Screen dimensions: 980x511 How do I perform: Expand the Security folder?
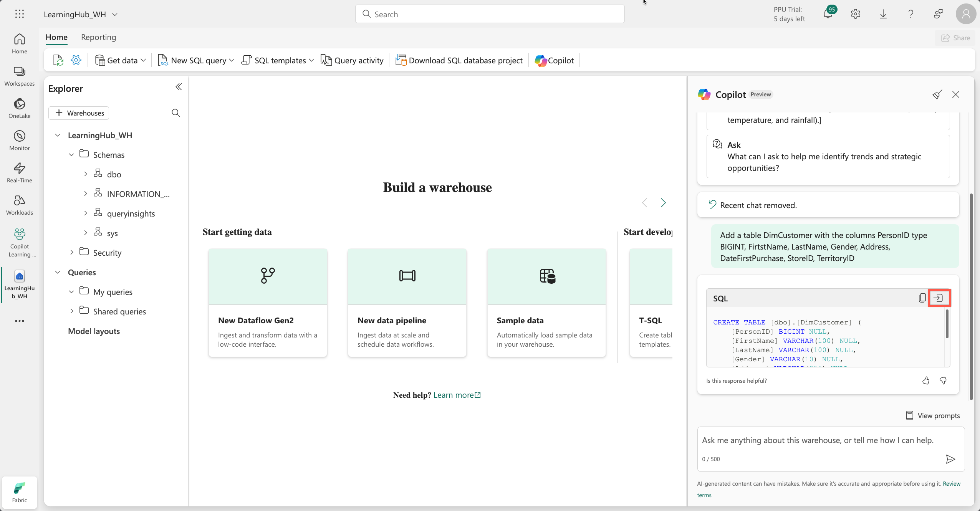(71, 253)
